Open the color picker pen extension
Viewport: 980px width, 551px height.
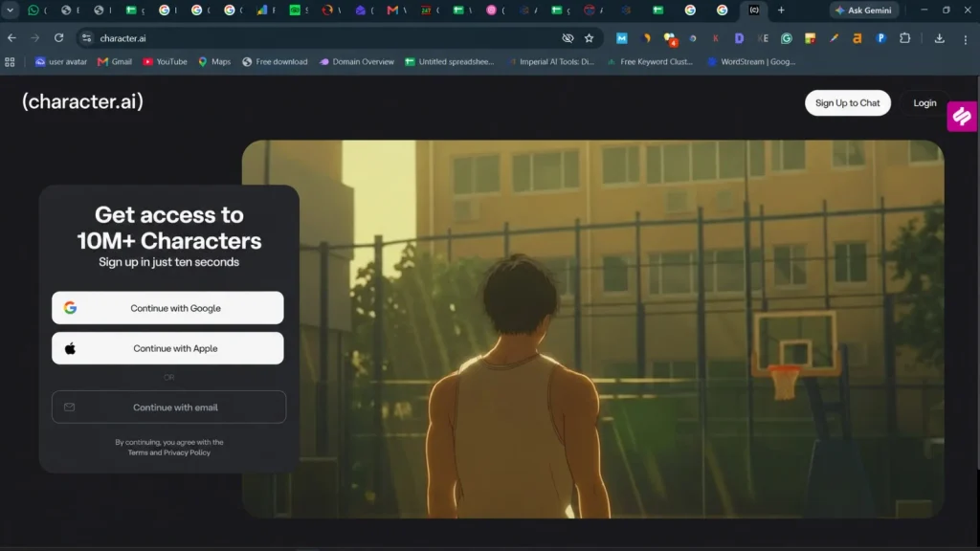pos(834,38)
